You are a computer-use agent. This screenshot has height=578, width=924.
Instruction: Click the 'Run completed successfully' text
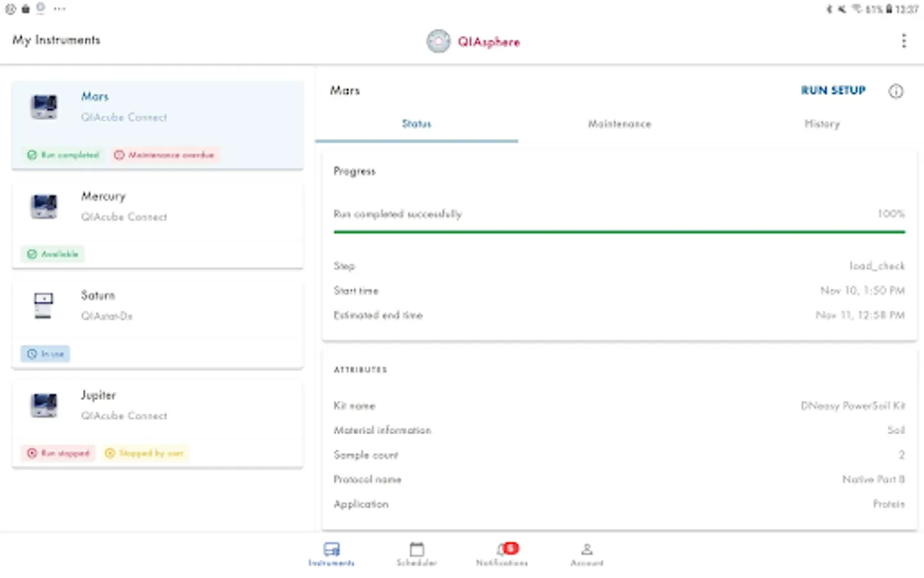coord(398,214)
